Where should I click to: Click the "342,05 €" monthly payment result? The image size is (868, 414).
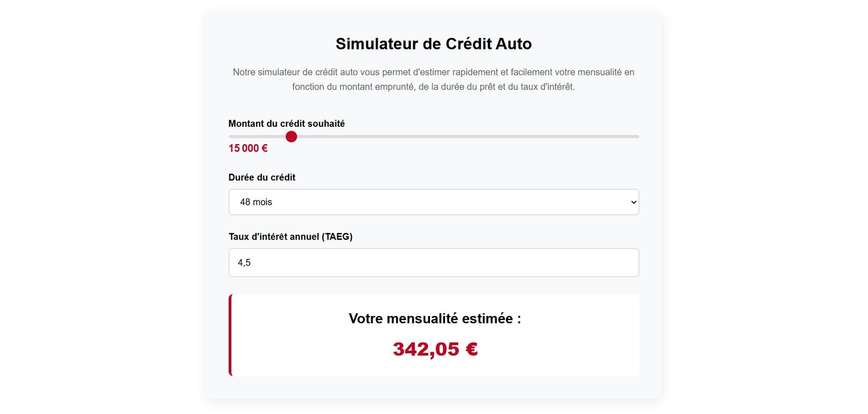(x=435, y=349)
